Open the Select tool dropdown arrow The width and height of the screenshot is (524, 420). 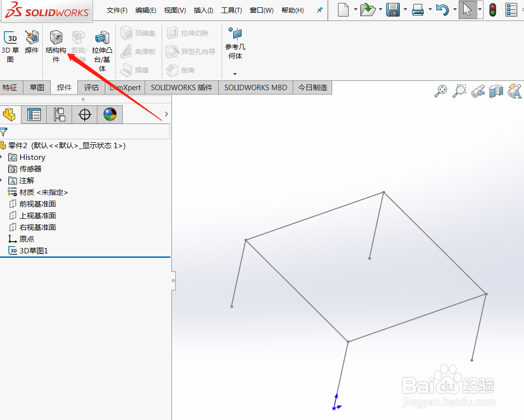[x=480, y=9]
